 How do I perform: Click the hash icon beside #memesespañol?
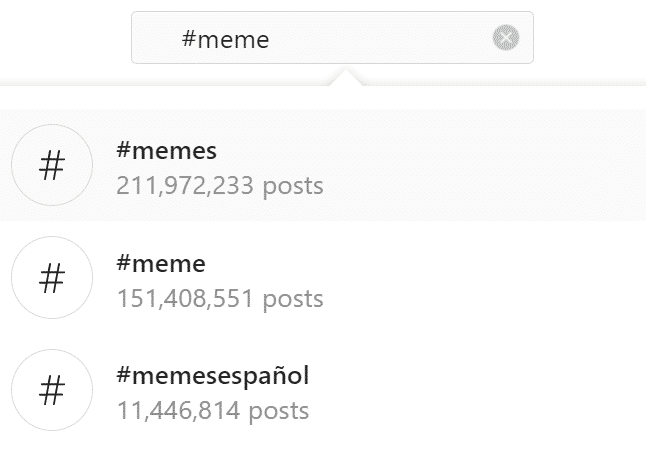pos(51,390)
